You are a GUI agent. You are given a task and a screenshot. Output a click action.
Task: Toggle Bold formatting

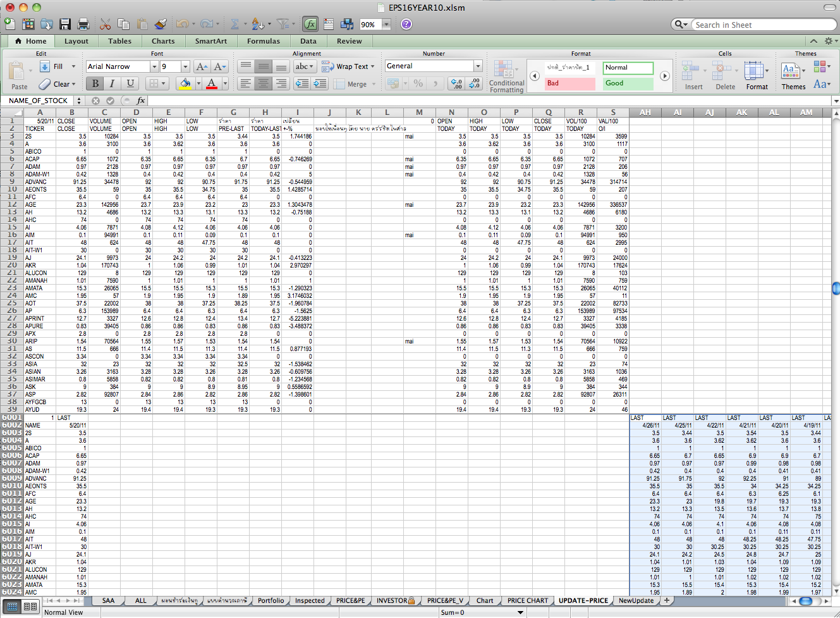pyautogui.click(x=95, y=83)
